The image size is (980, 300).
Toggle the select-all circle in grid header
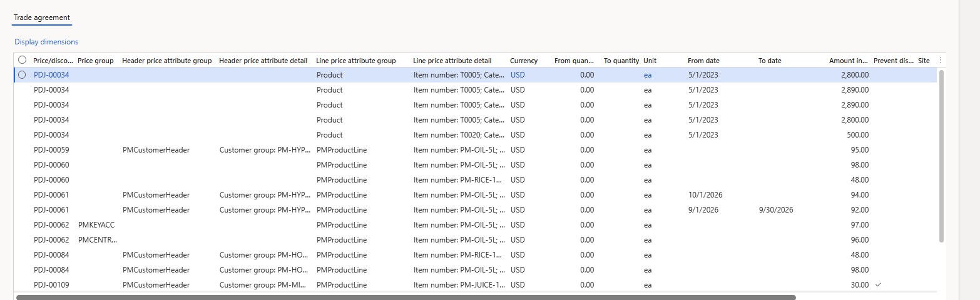pos(23,61)
